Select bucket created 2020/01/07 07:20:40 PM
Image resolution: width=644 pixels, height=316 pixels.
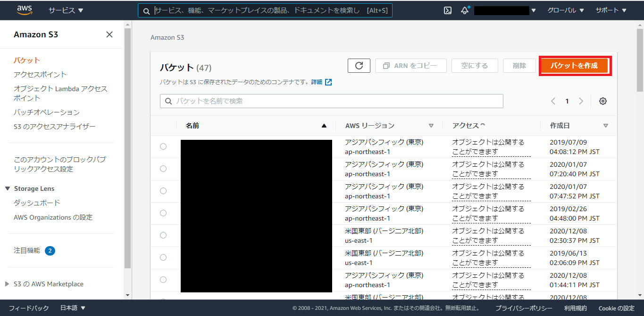coord(163,169)
